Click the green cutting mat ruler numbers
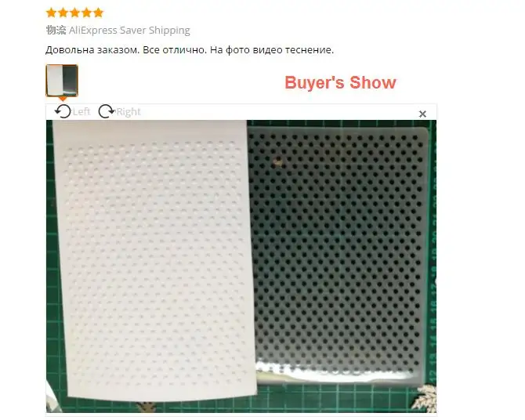The height and width of the screenshot is (420, 525). click(433, 261)
